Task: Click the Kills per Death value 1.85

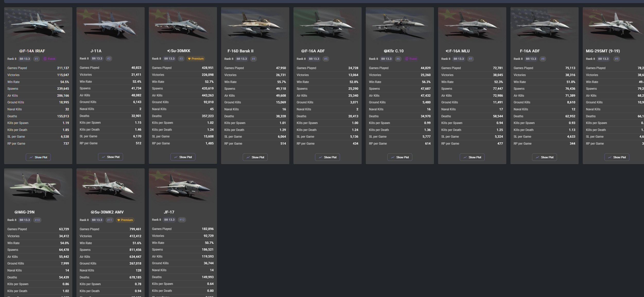Action: click(66, 130)
